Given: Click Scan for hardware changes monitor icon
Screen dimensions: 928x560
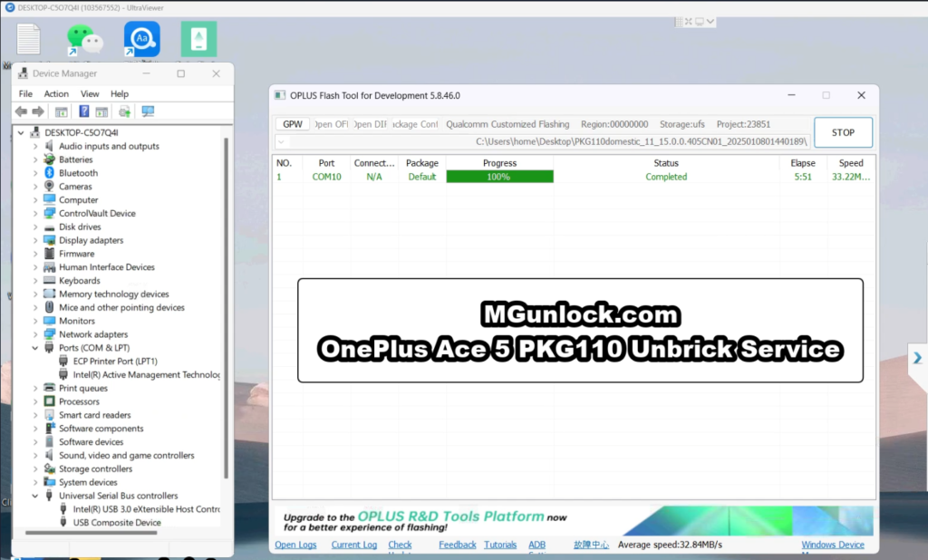Looking at the screenshot, I should click(x=148, y=111).
